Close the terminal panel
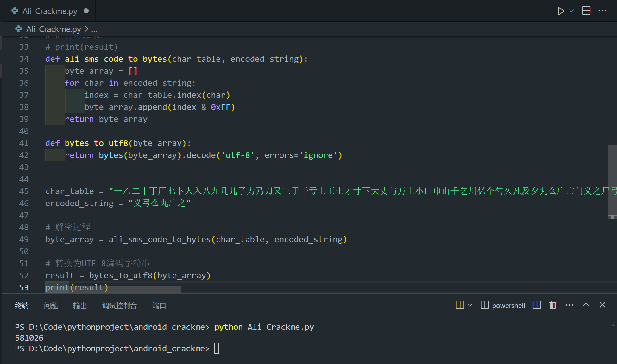617x364 pixels. pos(602,305)
